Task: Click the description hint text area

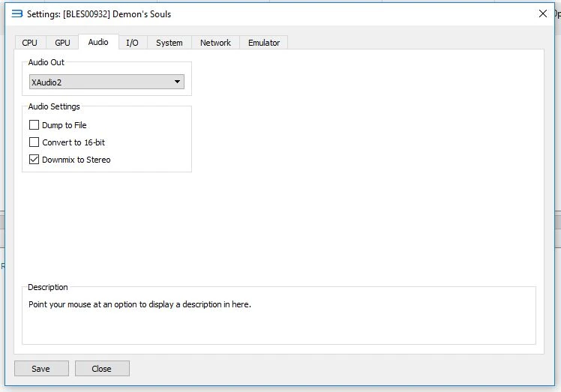Action: pyautogui.click(x=139, y=305)
